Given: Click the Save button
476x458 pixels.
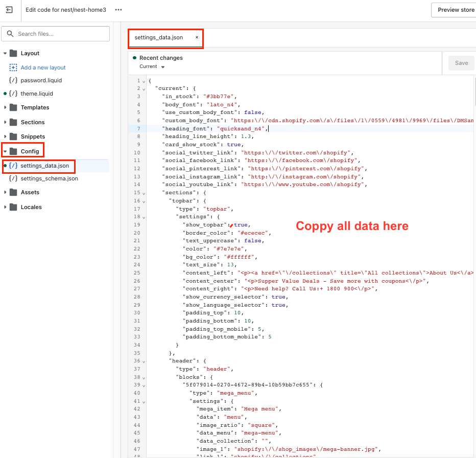Looking at the screenshot, I should (461, 63).
